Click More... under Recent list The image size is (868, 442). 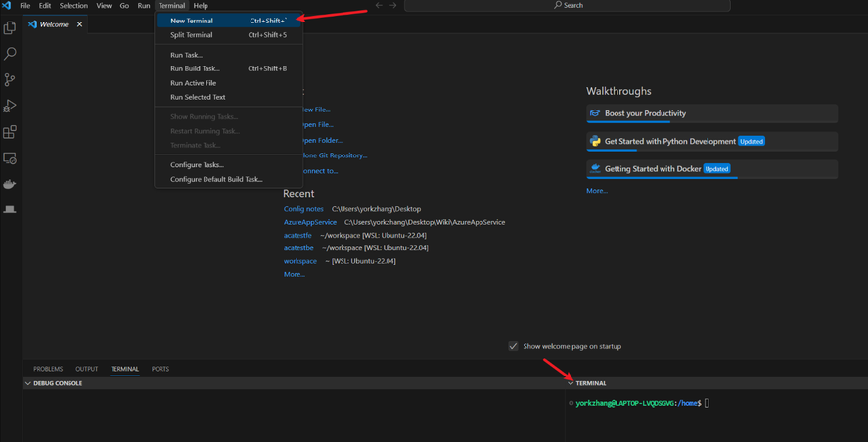295,275
